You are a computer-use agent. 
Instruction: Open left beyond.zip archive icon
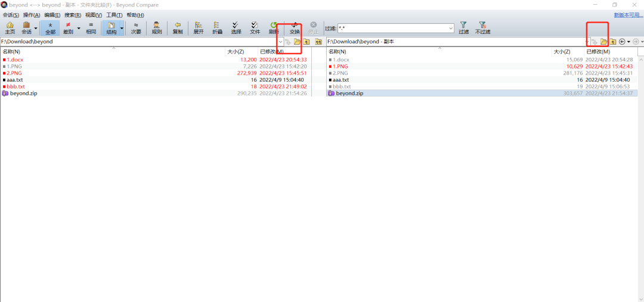point(5,93)
